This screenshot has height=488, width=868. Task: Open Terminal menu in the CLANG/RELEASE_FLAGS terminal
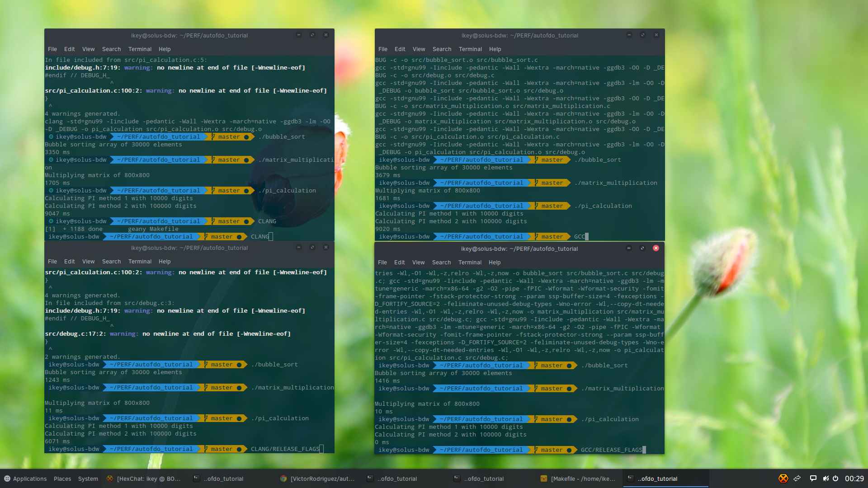click(140, 262)
